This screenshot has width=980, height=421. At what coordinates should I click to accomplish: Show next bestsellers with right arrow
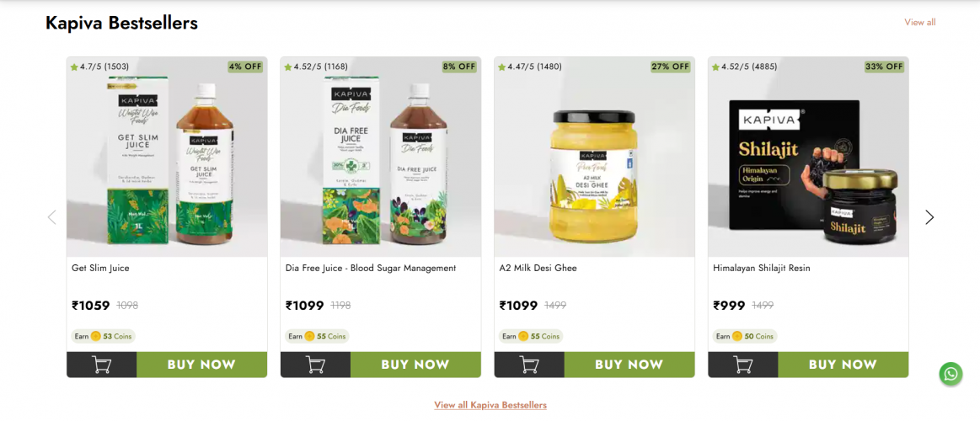(929, 216)
